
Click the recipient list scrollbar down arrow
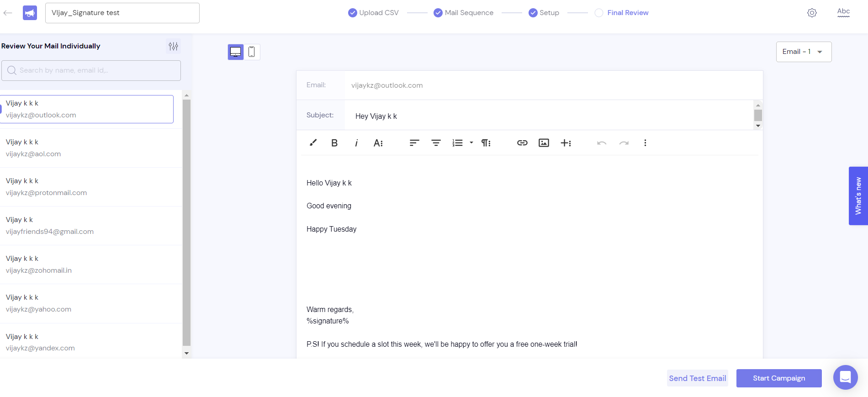186,353
